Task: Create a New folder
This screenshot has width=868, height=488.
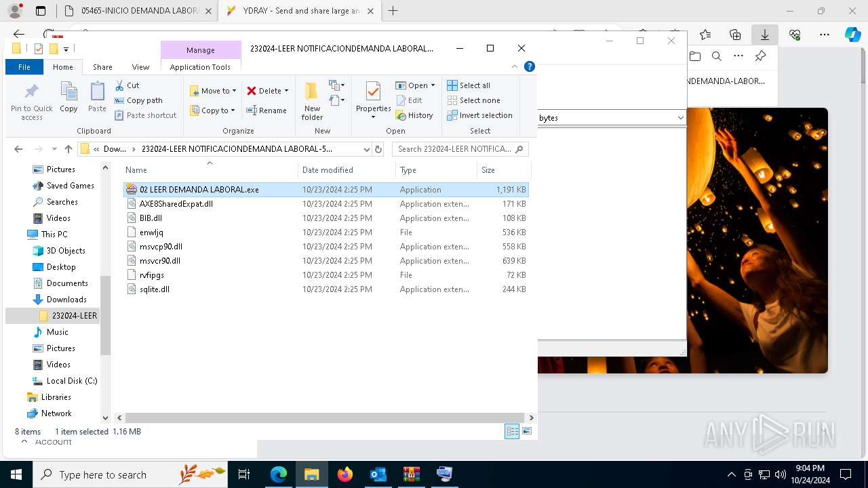Action: (312, 102)
